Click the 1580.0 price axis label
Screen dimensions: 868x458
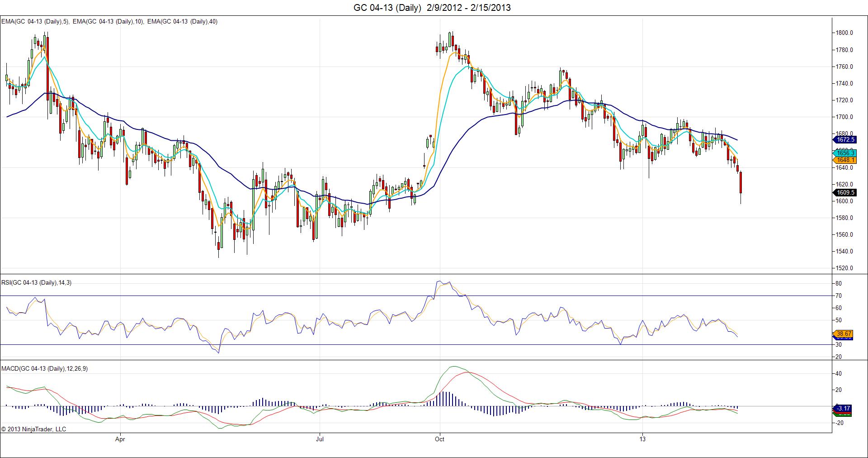tap(844, 218)
